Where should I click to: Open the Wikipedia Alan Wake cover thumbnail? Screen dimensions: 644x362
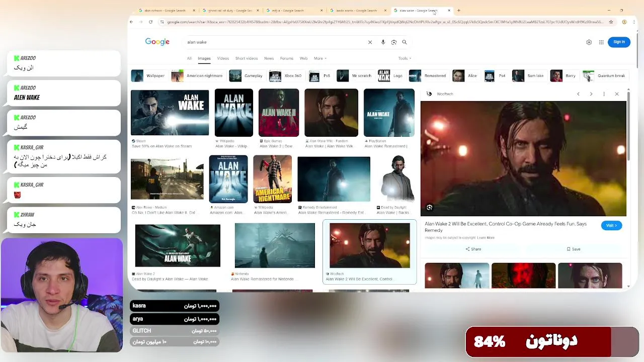tap(234, 113)
